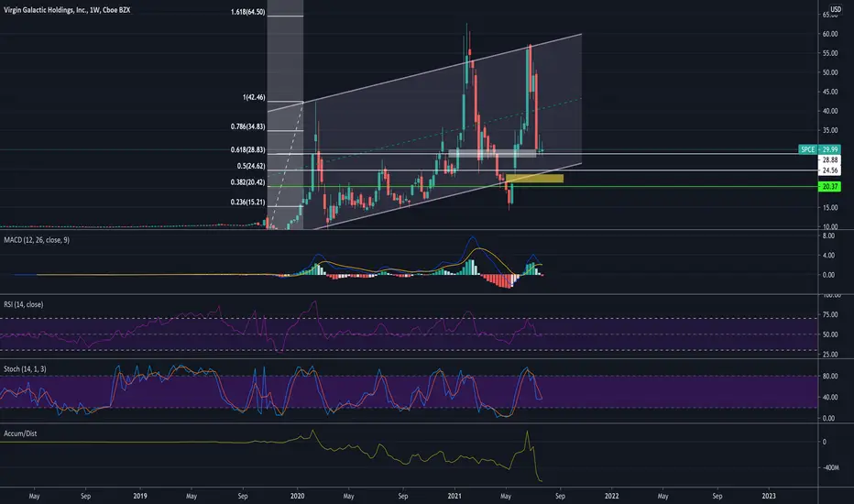Click the 24.56 price line label
Viewport: 854px width, 504px height.
coord(829,170)
